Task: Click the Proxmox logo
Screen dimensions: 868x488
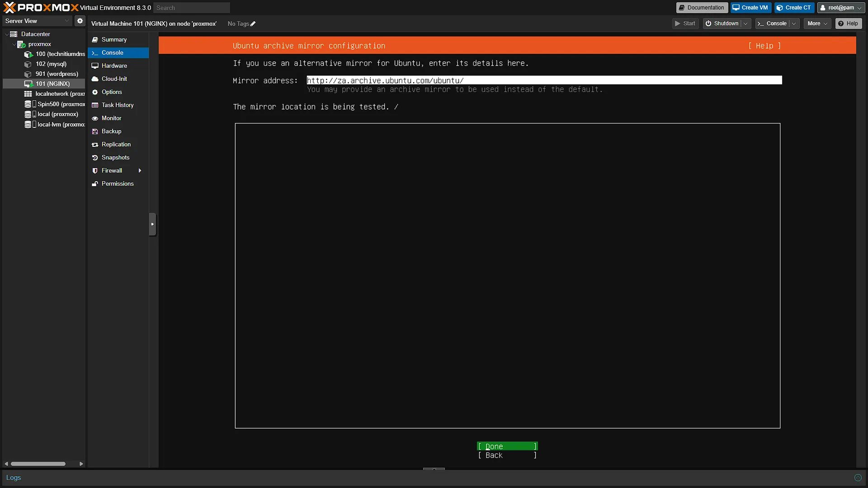Action: tap(41, 7)
